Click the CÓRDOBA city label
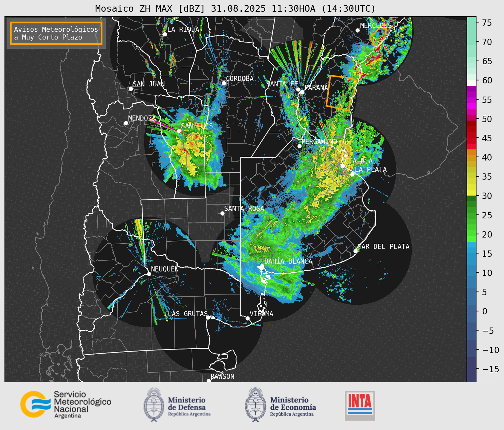 [x=240, y=79]
